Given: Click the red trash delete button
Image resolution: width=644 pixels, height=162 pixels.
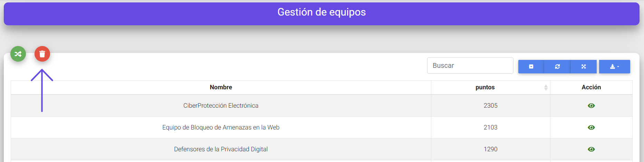Looking at the screenshot, I should point(42,54).
